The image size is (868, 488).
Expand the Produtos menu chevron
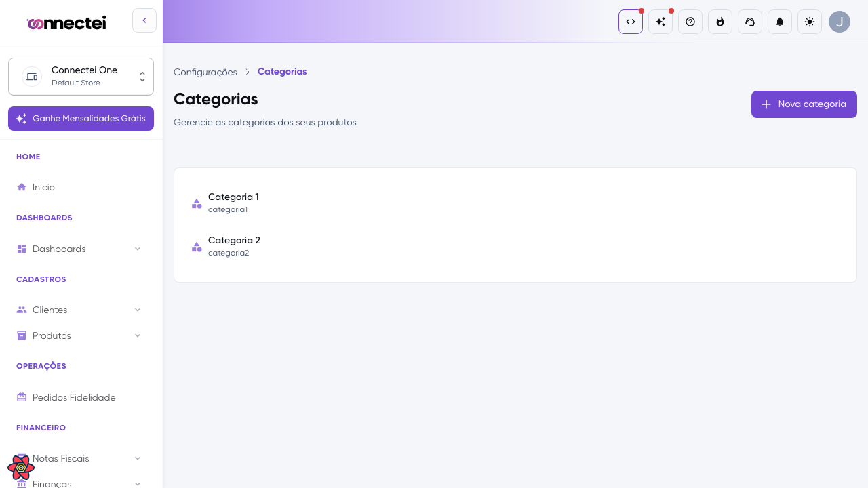pos(138,335)
